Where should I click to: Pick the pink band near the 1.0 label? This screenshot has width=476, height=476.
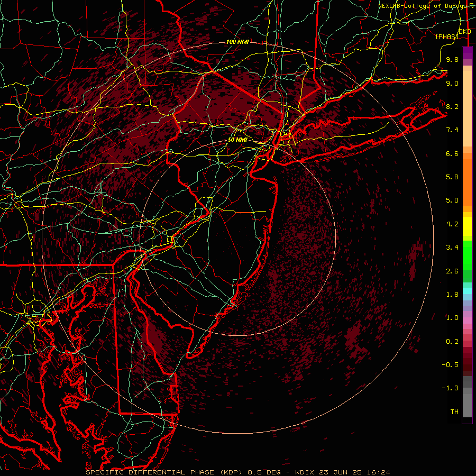(x=467, y=321)
